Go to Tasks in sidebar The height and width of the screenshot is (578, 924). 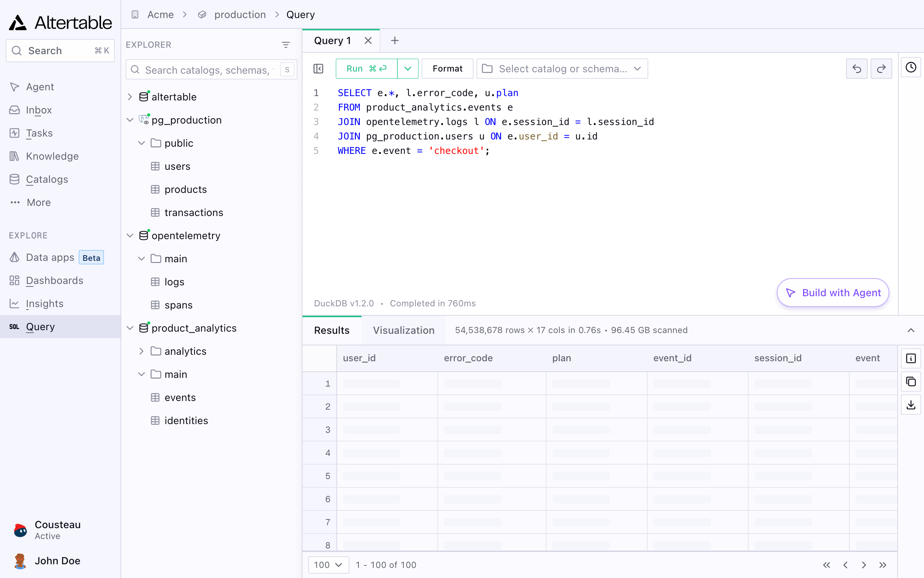click(x=60, y=133)
